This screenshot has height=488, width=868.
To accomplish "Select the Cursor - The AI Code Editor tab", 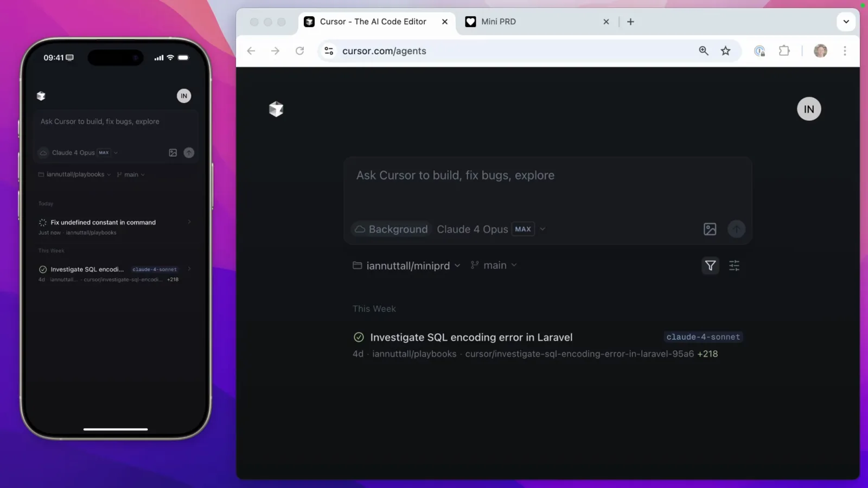I will 376,22.
